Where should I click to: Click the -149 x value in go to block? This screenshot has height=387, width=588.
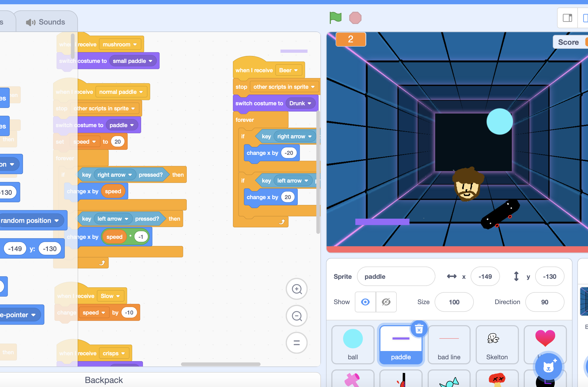(x=15, y=249)
